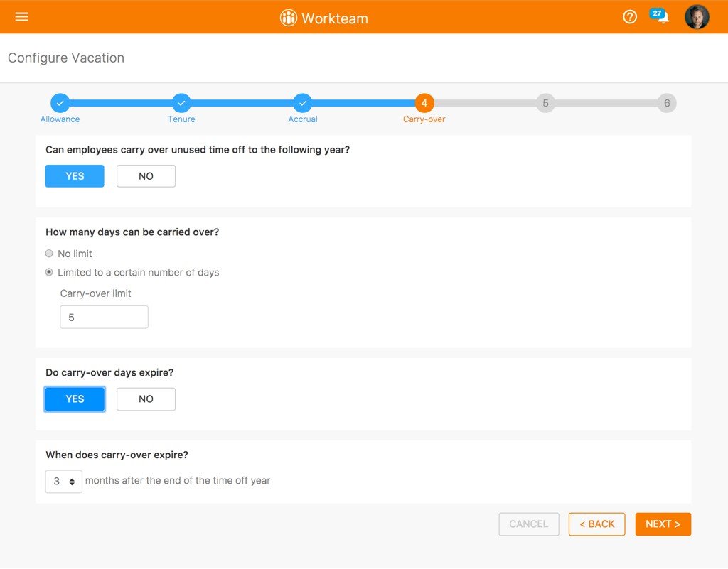Viewport: 728px width, 569px height.
Task: Open the expiry months dropdown
Action: pyautogui.click(x=63, y=482)
